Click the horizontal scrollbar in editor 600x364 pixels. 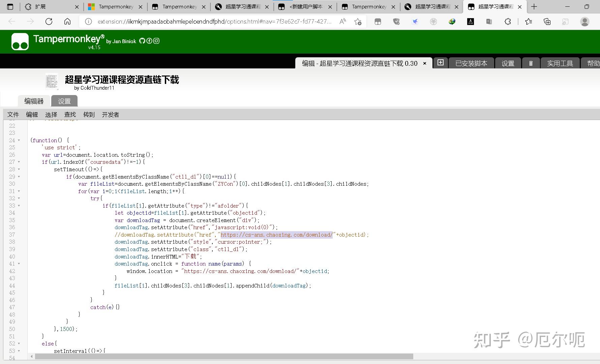tap(224, 356)
